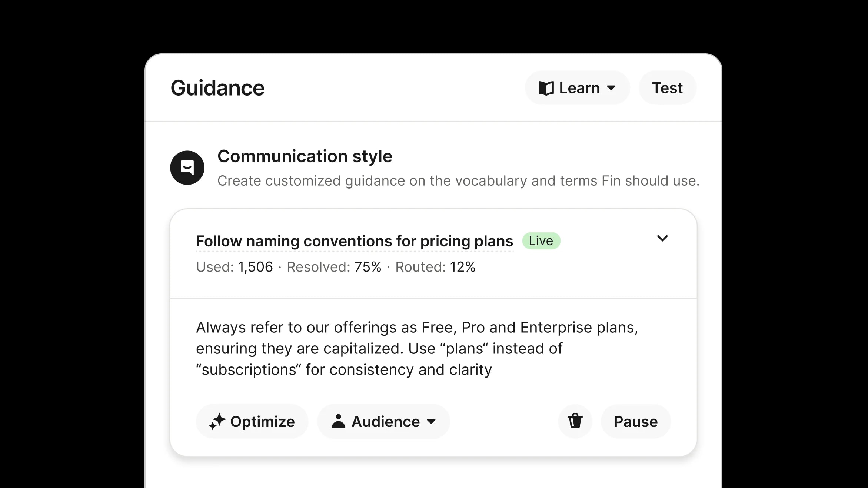Click the Communication style chat bubble icon
This screenshot has width=868, height=488.
[187, 167]
